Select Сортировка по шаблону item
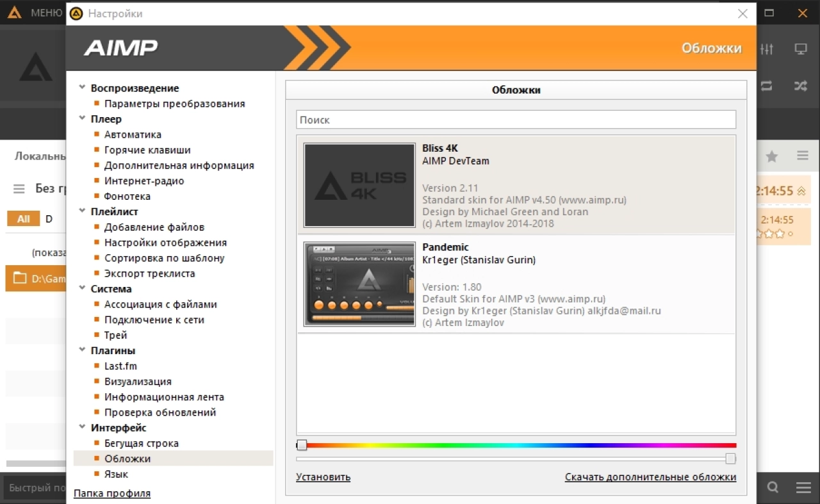Image resolution: width=820 pixels, height=504 pixels. point(164,258)
